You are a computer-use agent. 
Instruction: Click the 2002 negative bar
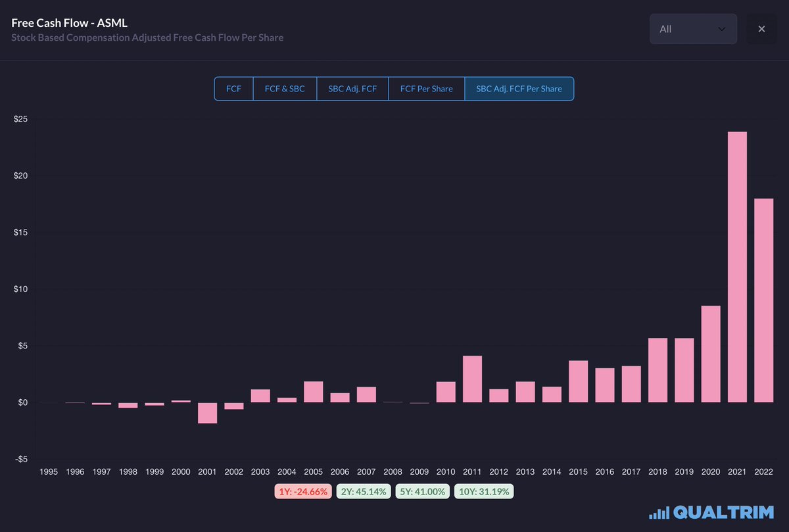tap(234, 406)
